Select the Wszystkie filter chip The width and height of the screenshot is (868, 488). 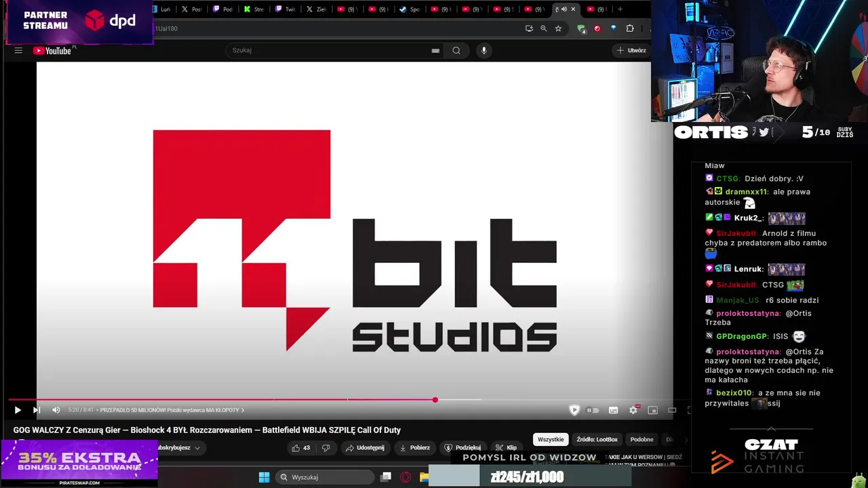(x=551, y=440)
